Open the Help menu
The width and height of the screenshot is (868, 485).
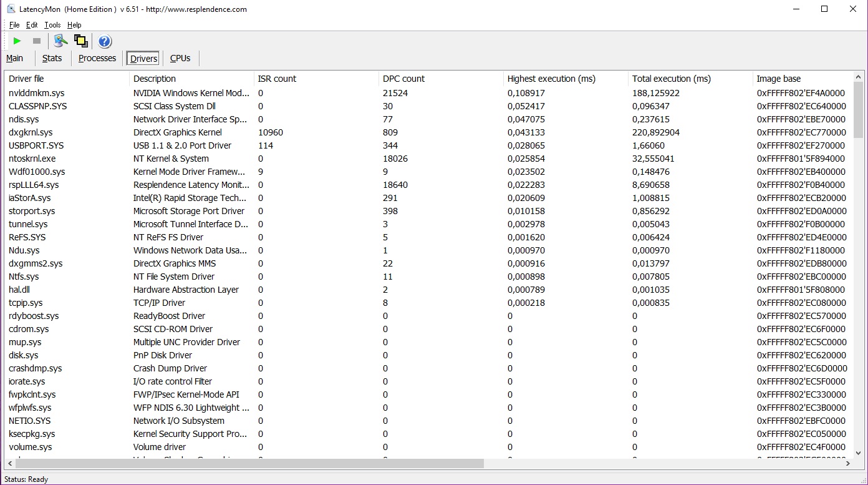(74, 25)
